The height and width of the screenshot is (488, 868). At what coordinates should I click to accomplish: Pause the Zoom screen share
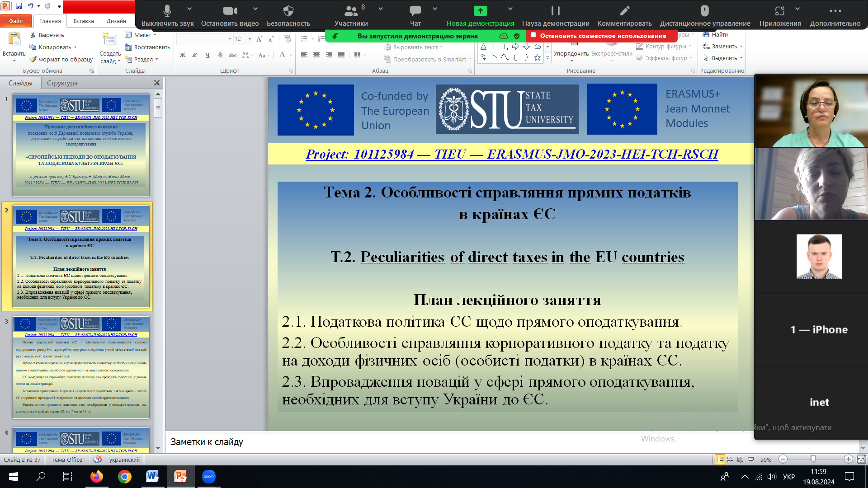556,16
